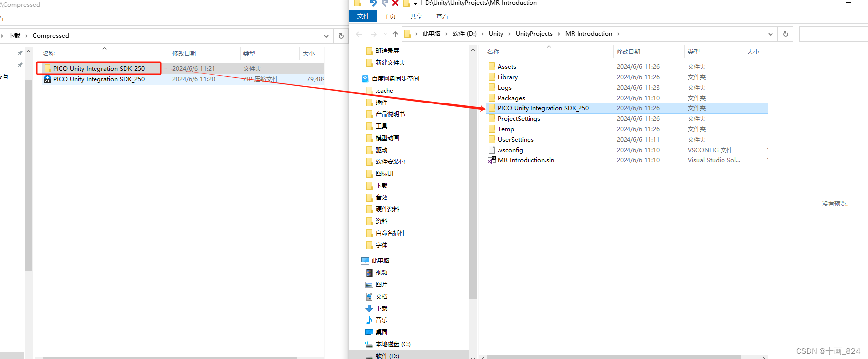Screen dimensions: 868x359
Task: Select the .vsconfig file
Action: pos(510,150)
